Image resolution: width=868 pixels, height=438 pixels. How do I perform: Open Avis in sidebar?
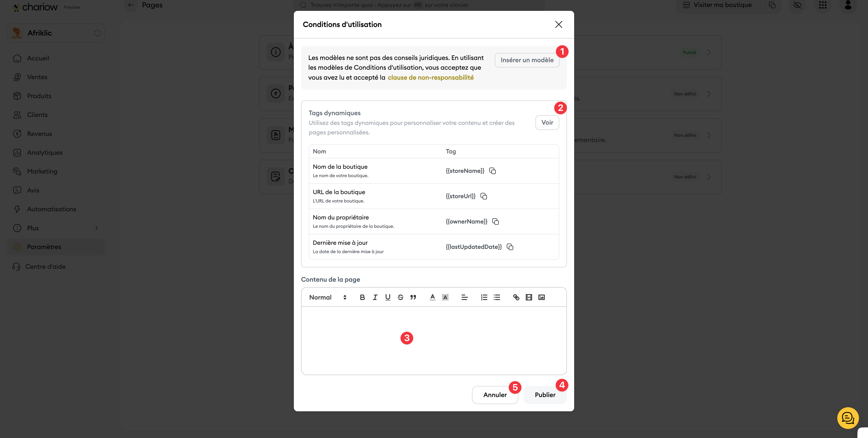[x=56, y=190]
